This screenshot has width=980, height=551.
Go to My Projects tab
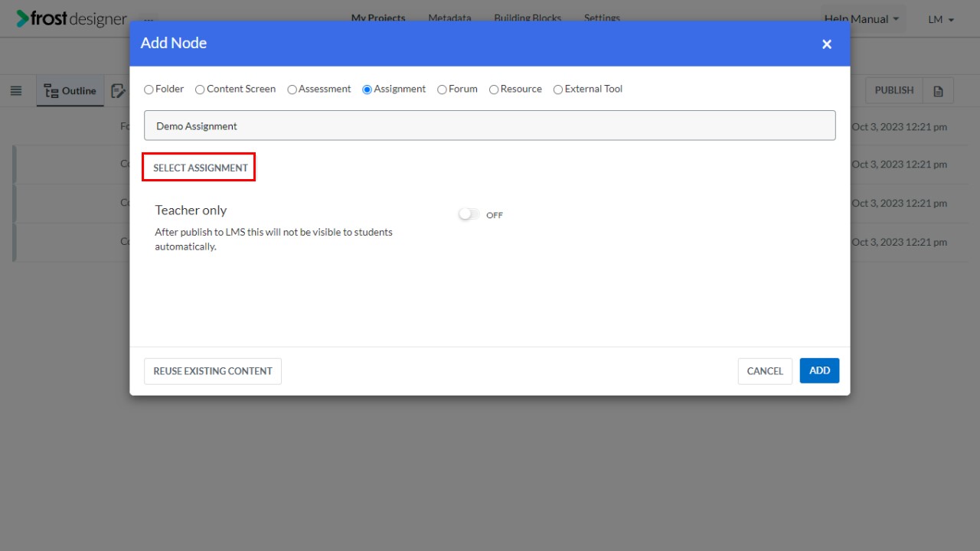[x=378, y=18]
